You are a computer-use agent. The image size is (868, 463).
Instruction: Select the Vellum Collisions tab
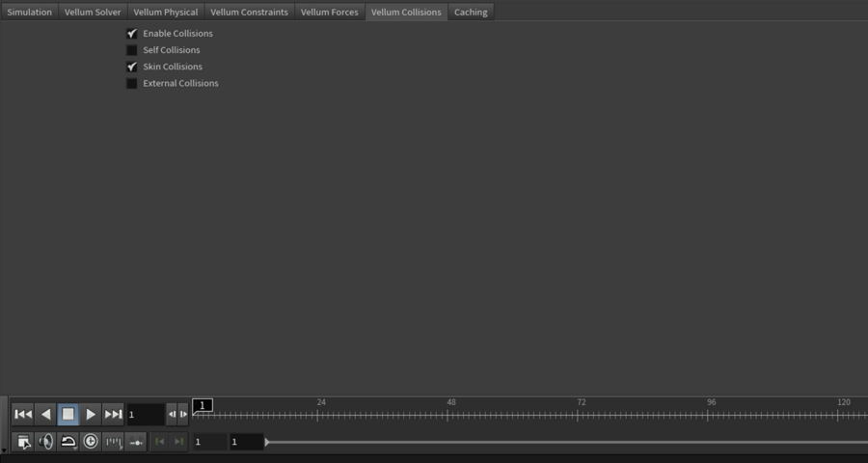(406, 12)
